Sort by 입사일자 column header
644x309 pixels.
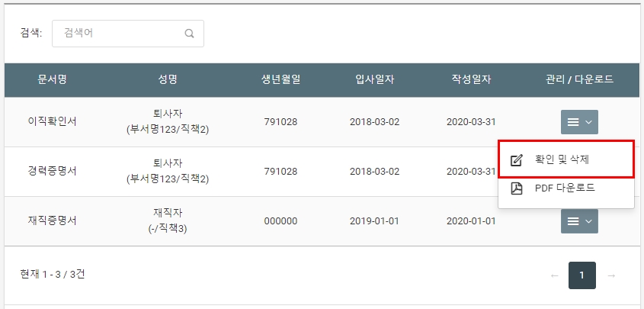coord(374,79)
